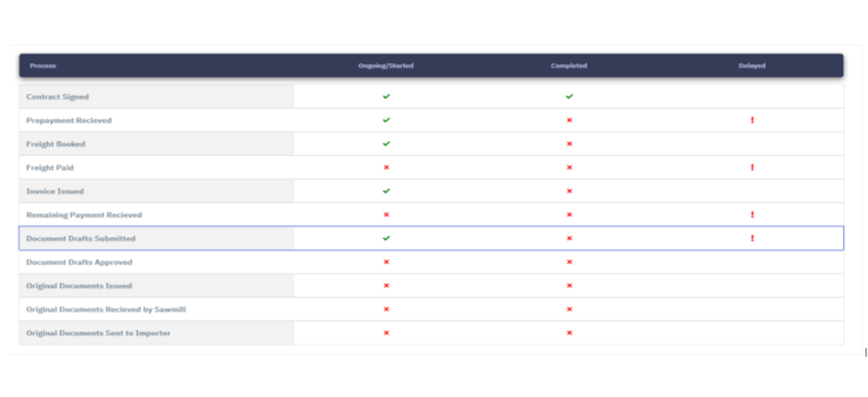The height and width of the screenshot is (397, 868).
Task: Toggle Document Drafts Approved Completed red X
Action: tap(569, 262)
